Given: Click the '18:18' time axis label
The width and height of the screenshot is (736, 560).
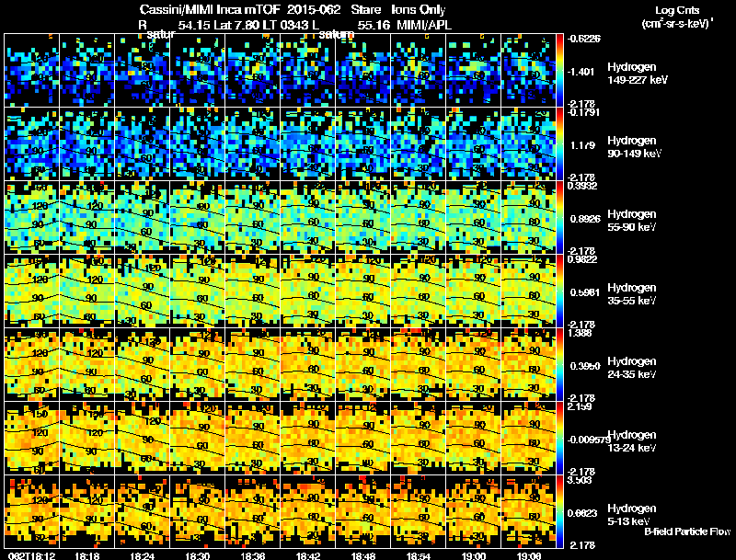Looking at the screenshot, I should (87, 555).
